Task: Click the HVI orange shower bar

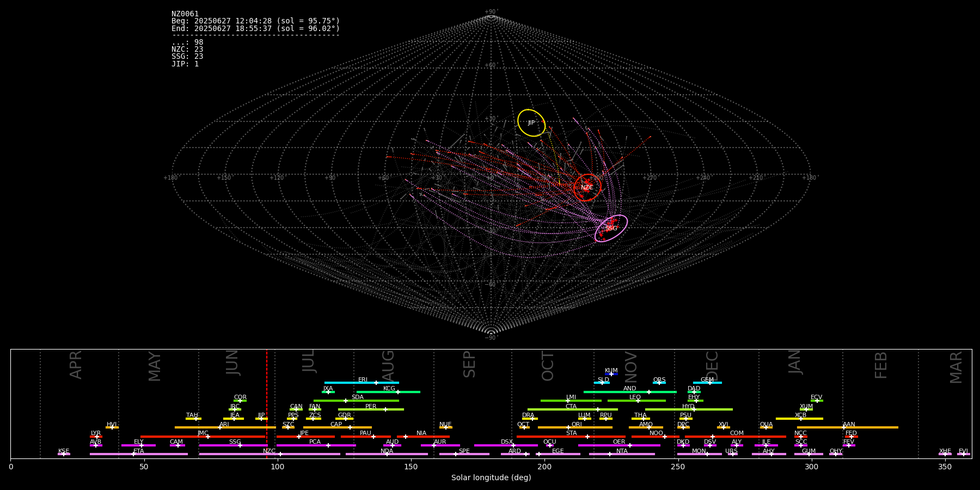Action: [x=112, y=427]
